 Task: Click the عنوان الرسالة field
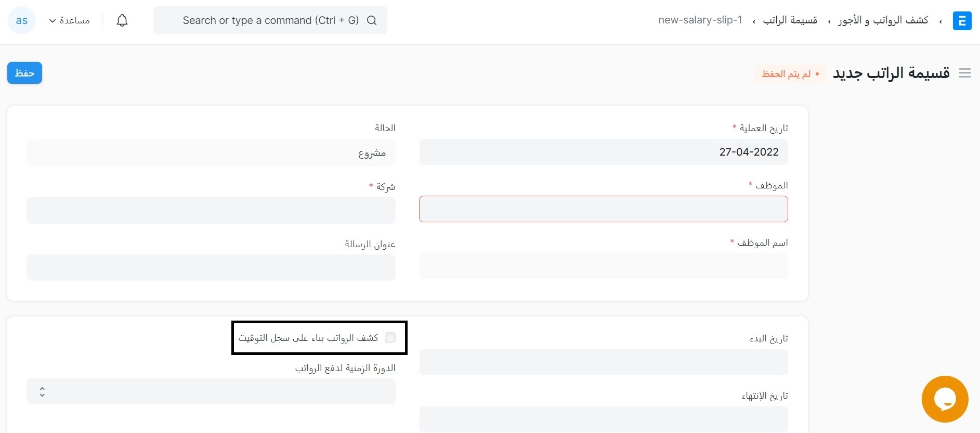click(x=211, y=268)
